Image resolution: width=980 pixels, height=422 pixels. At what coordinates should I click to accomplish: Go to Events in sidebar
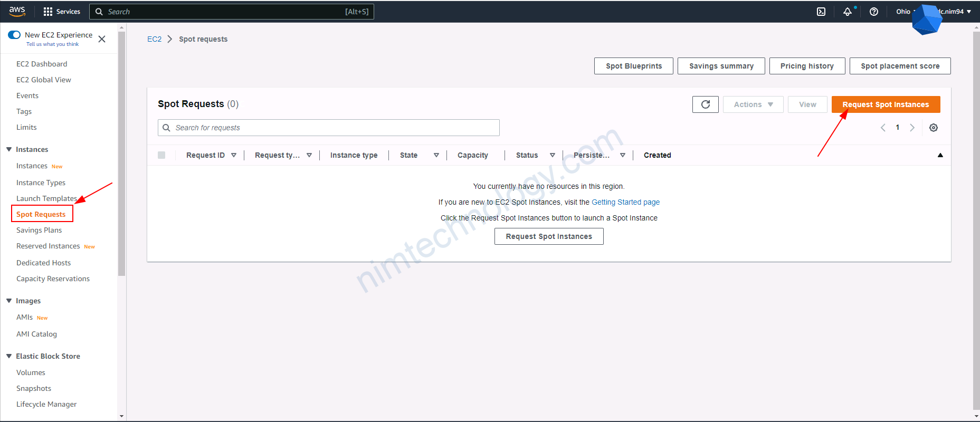[27, 95]
